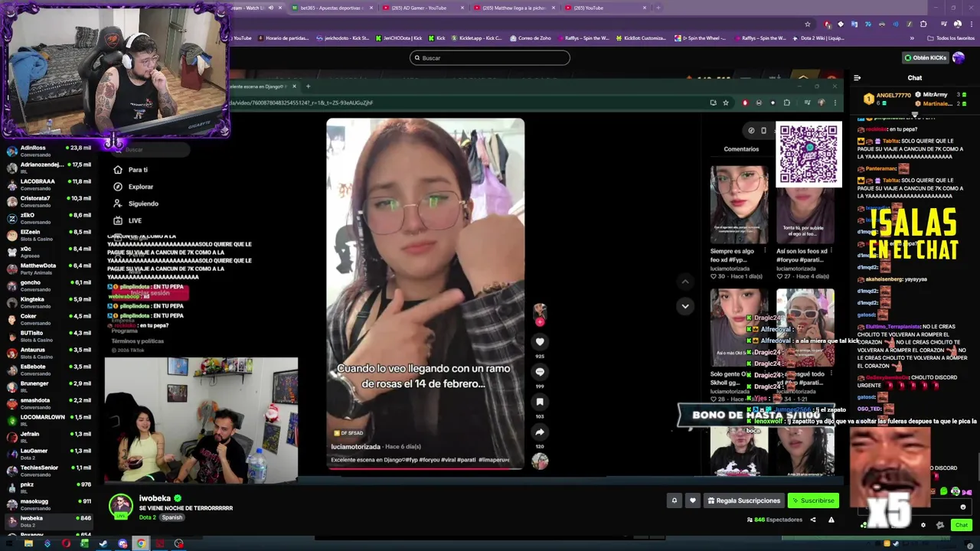This screenshot has height=551, width=980.
Task: Open OBS Studio icon in taskbar
Action: point(178,544)
